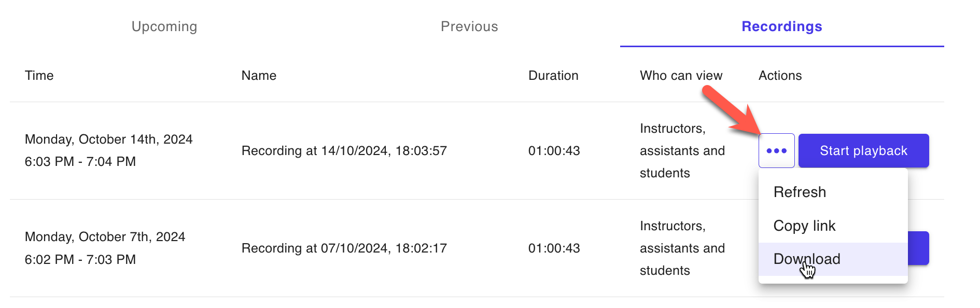
Task: Click the 6:02 PM - 7:03 PM time range
Action: click(80, 259)
